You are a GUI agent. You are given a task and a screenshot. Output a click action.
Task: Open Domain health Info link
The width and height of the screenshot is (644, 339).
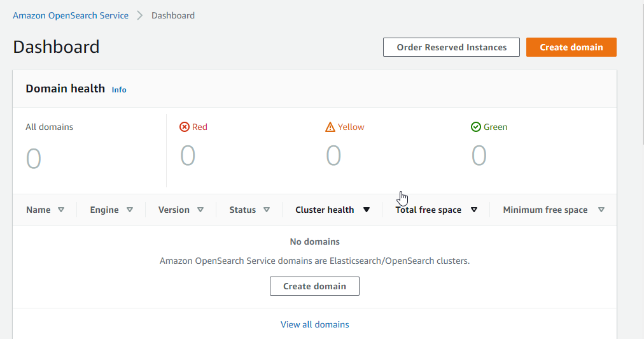click(119, 90)
